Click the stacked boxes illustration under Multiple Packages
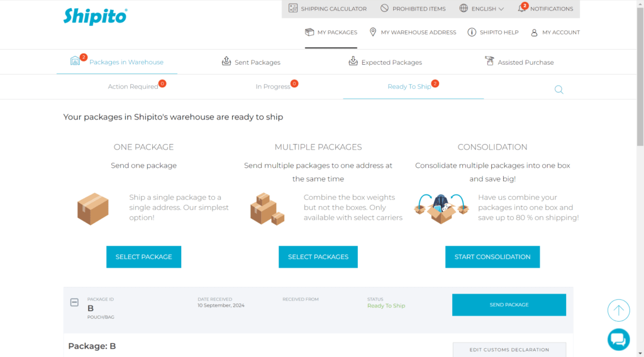This screenshot has height=357, width=644. click(267, 209)
